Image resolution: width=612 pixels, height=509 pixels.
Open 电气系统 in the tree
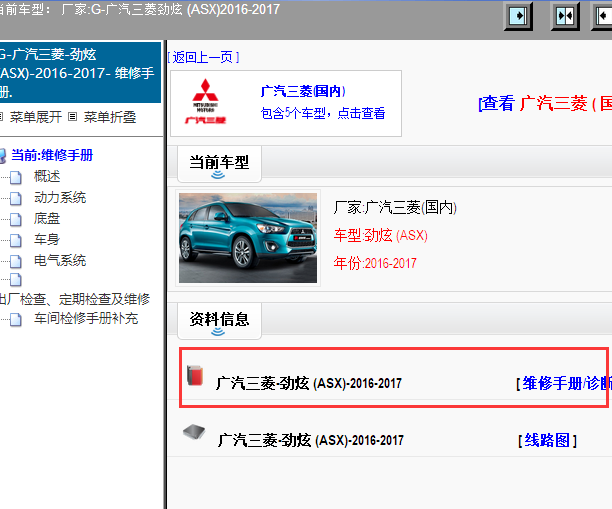pos(60,260)
